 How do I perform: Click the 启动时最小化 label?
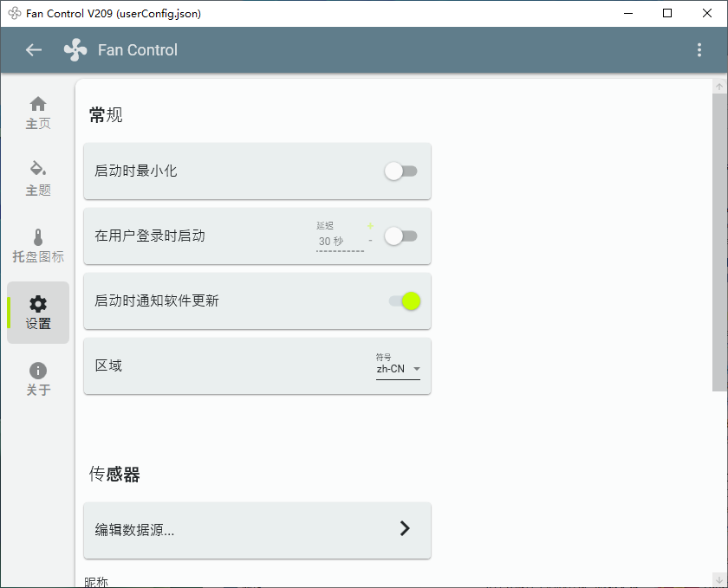click(x=135, y=171)
